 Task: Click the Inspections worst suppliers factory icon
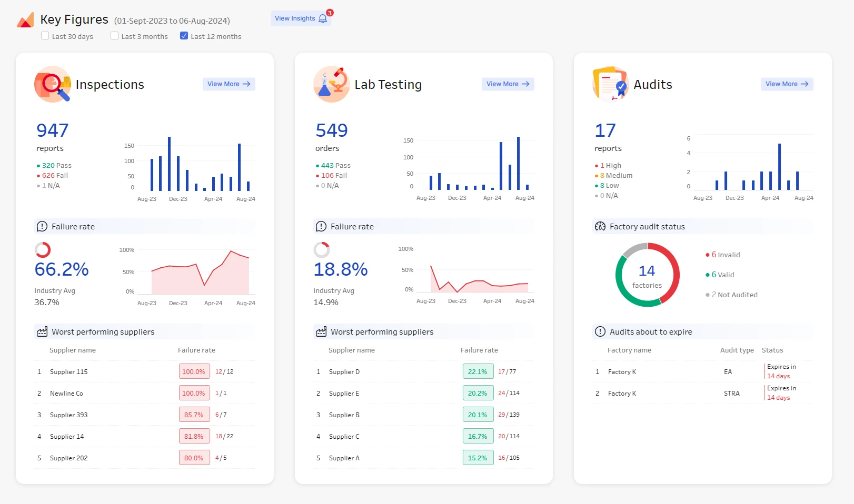[42, 332]
